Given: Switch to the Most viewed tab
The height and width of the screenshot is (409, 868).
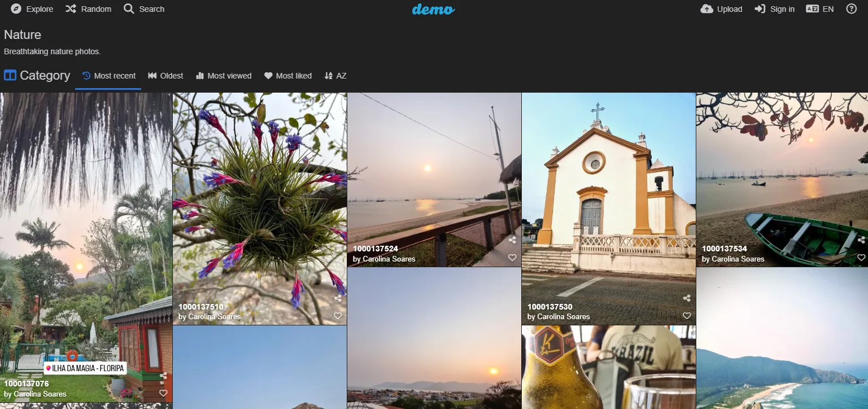Looking at the screenshot, I should 224,75.
